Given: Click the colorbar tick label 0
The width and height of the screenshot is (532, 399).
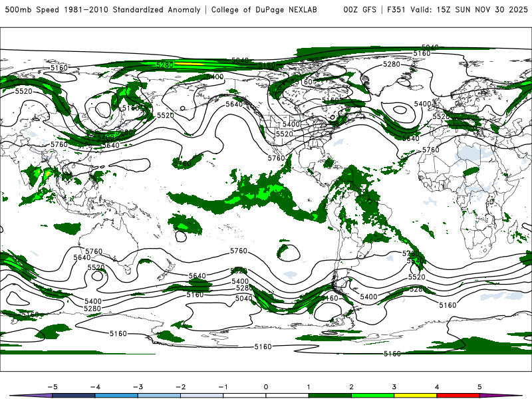Looking at the screenshot, I should [x=266, y=387].
